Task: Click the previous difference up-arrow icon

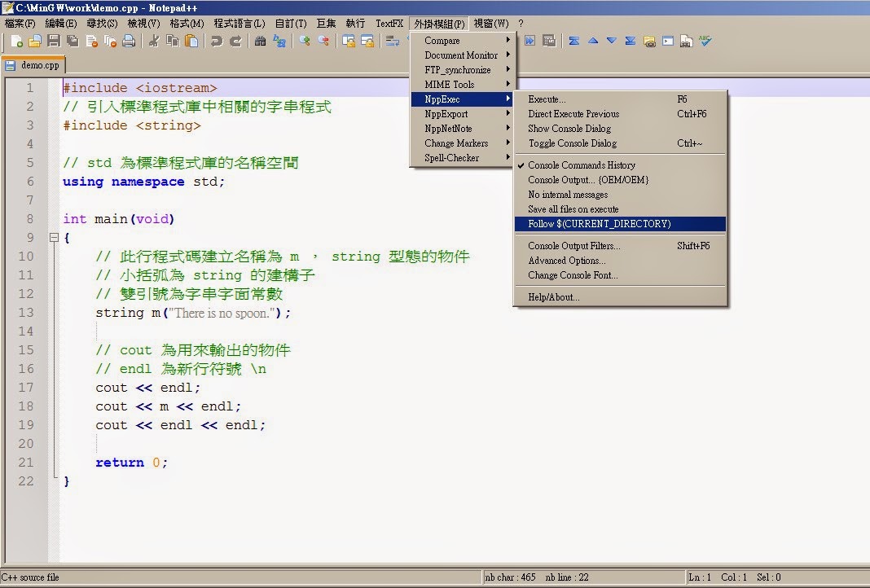Action: pyautogui.click(x=593, y=41)
